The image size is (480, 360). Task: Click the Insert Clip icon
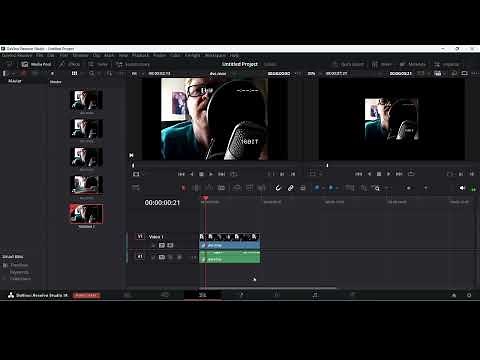pos(237,188)
